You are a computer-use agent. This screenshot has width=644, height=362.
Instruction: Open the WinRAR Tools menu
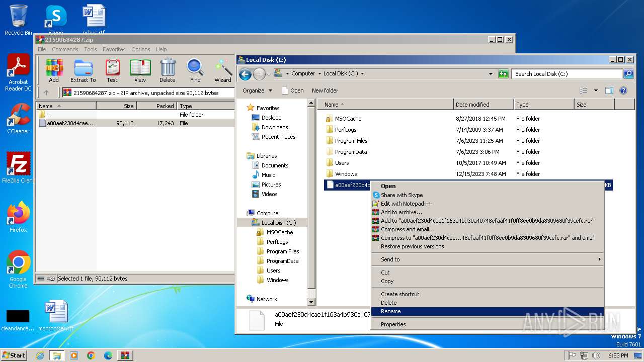click(x=91, y=49)
